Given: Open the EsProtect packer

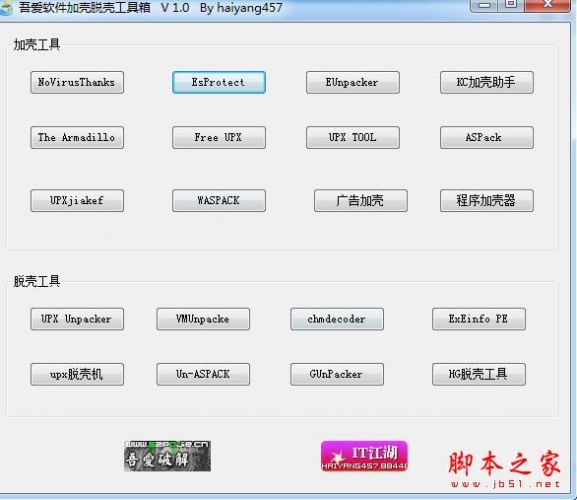Looking at the screenshot, I should [x=219, y=82].
